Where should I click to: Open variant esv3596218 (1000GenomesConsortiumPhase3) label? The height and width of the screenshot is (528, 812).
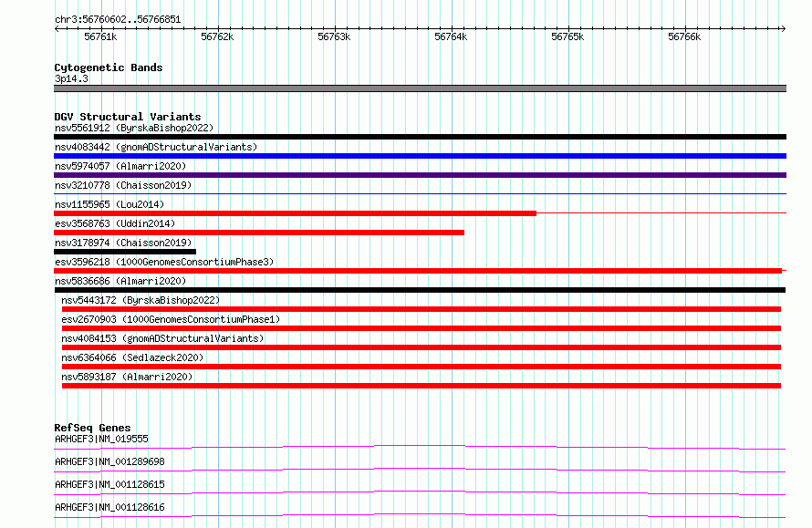coord(164,262)
